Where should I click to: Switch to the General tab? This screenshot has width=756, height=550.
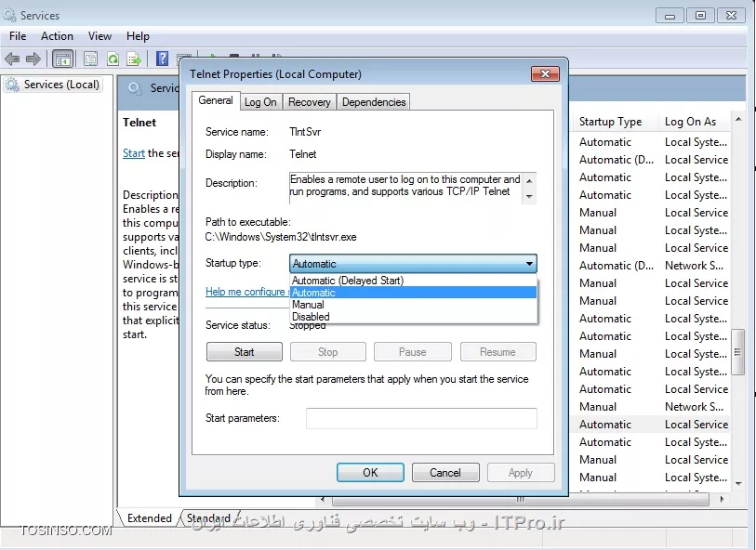(x=216, y=100)
